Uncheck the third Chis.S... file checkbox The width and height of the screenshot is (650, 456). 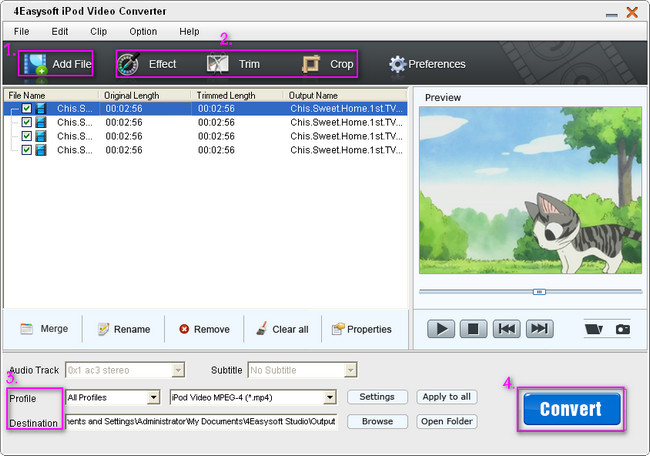point(27,136)
